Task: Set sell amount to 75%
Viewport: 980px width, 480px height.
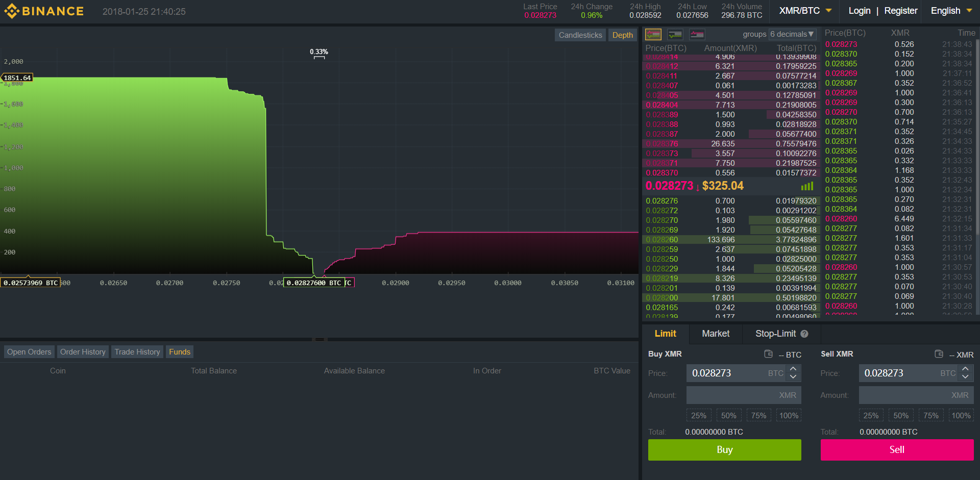Action: coord(931,416)
